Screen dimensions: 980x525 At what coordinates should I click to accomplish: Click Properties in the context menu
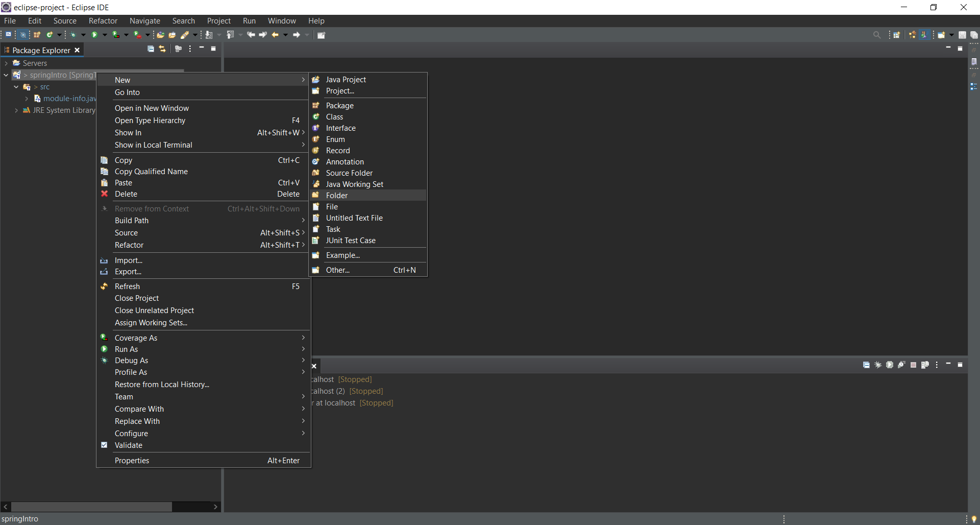coord(203,461)
